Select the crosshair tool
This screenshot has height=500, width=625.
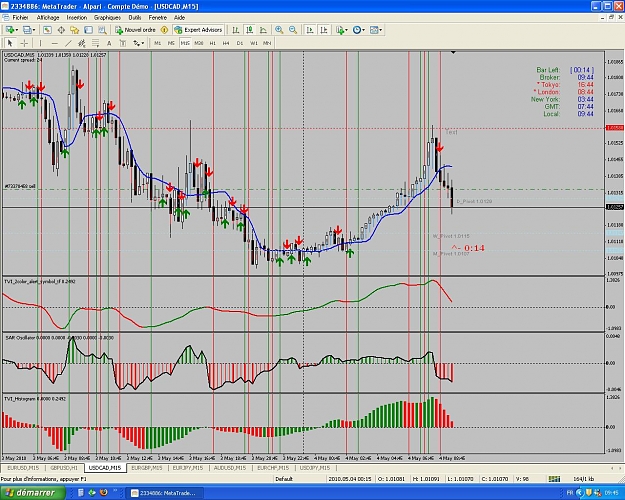[24, 43]
